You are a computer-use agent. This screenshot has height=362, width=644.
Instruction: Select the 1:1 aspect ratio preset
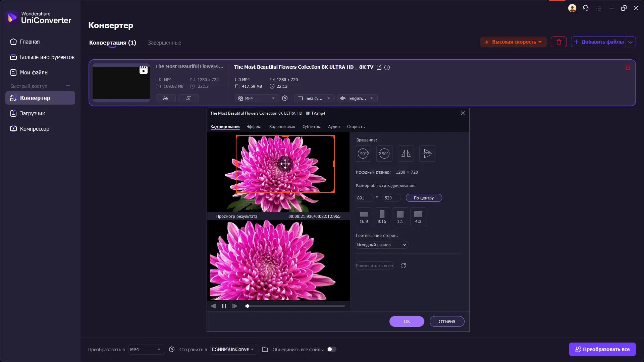pos(400,217)
